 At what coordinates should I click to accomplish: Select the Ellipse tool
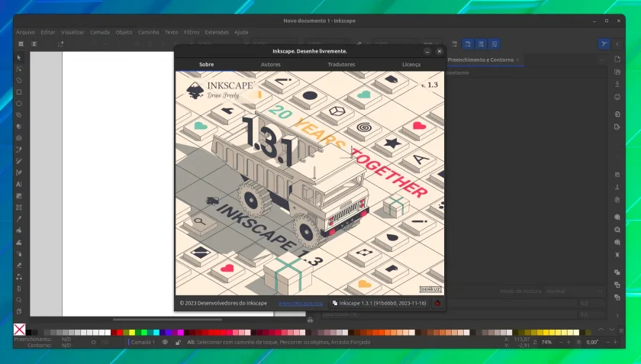point(19,104)
